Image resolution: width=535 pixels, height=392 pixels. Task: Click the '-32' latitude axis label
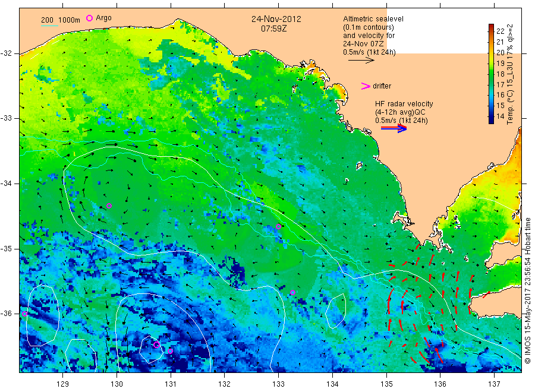click(6, 54)
